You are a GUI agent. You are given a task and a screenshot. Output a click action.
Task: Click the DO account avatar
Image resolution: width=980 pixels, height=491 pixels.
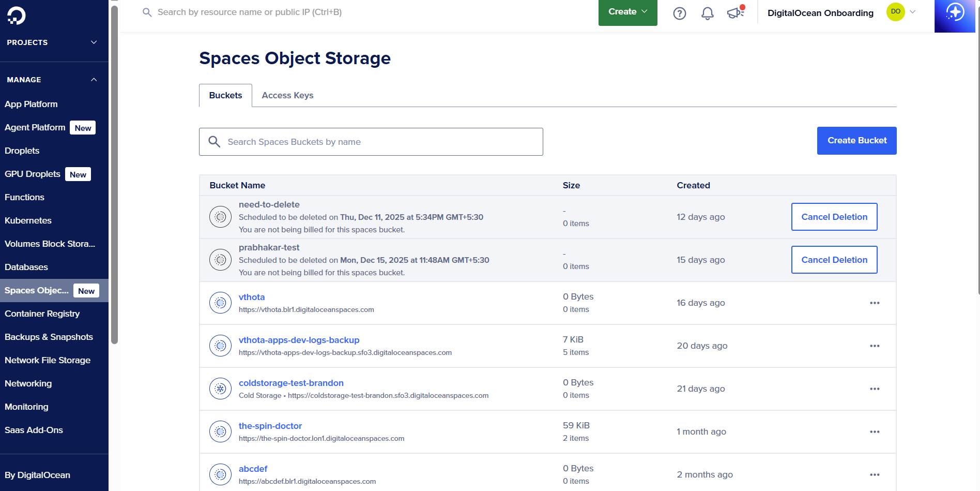pyautogui.click(x=895, y=11)
